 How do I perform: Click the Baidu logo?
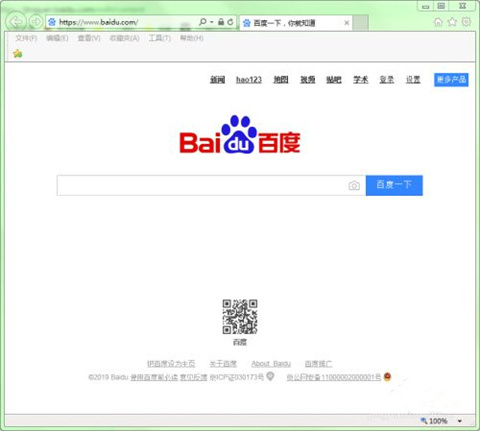coord(240,135)
